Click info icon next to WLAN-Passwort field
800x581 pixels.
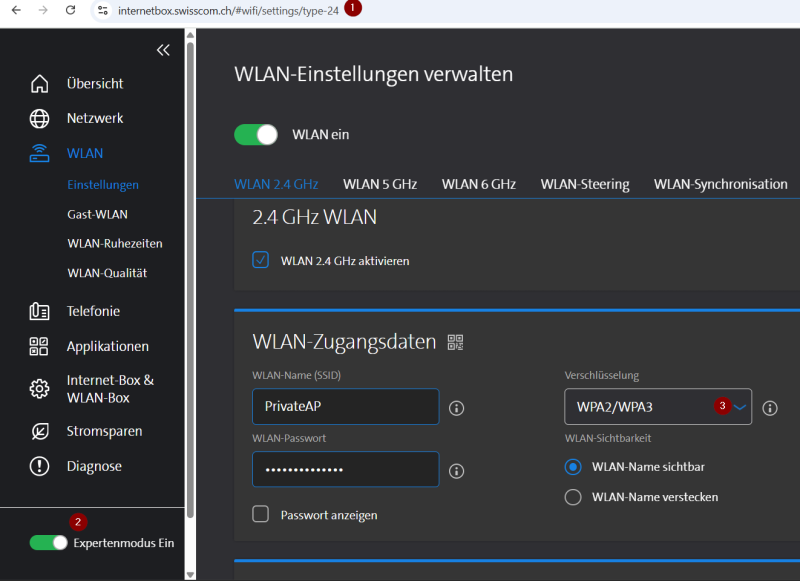point(457,471)
